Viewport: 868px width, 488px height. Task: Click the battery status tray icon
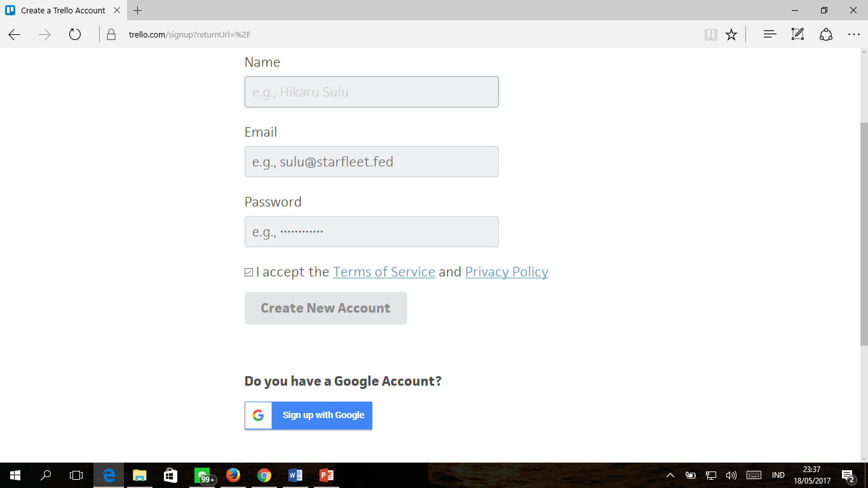coord(691,475)
